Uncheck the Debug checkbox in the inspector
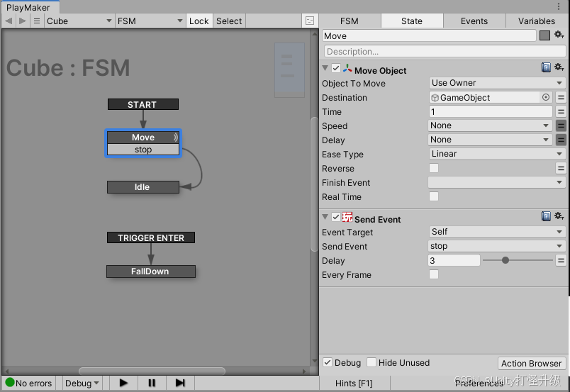Screen dimensions: 570x392 [328, 362]
